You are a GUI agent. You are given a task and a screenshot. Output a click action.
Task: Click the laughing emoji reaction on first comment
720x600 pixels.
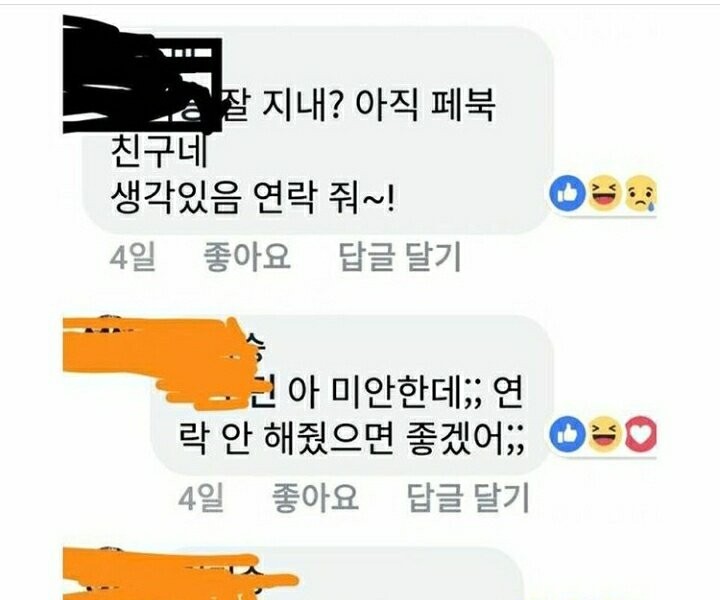[x=603, y=194]
